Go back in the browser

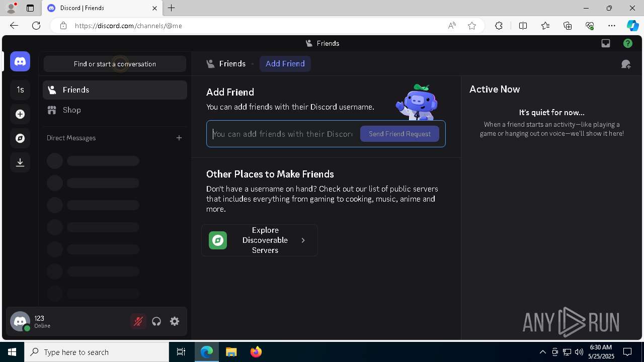coord(14,26)
